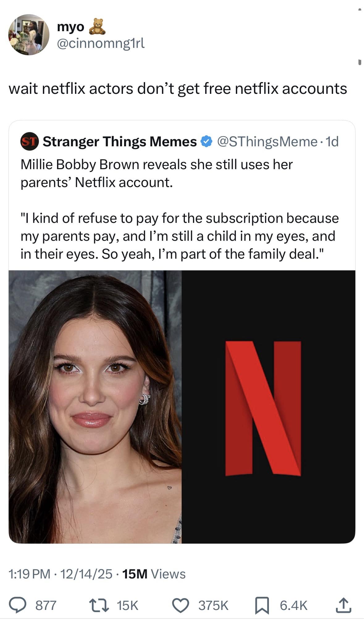Click the @SThingsMeme handle
364x626 pixels.
coord(267,142)
